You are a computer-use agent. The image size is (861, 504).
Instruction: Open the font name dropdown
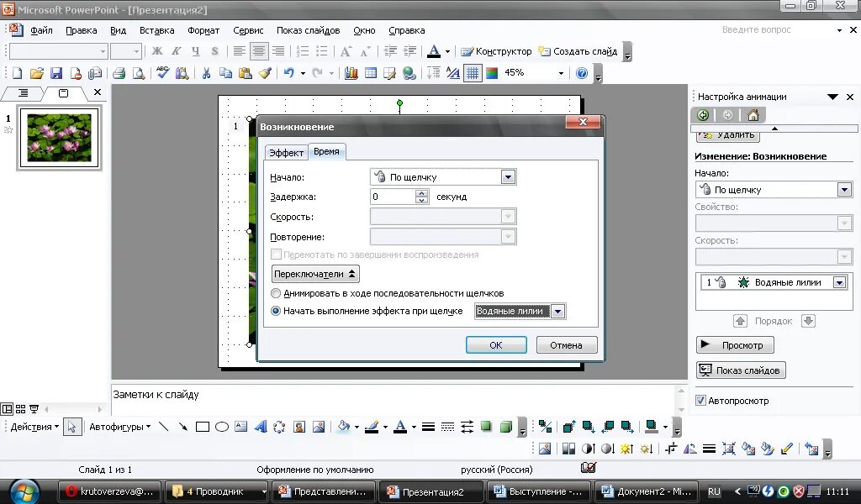pos(103,51)
